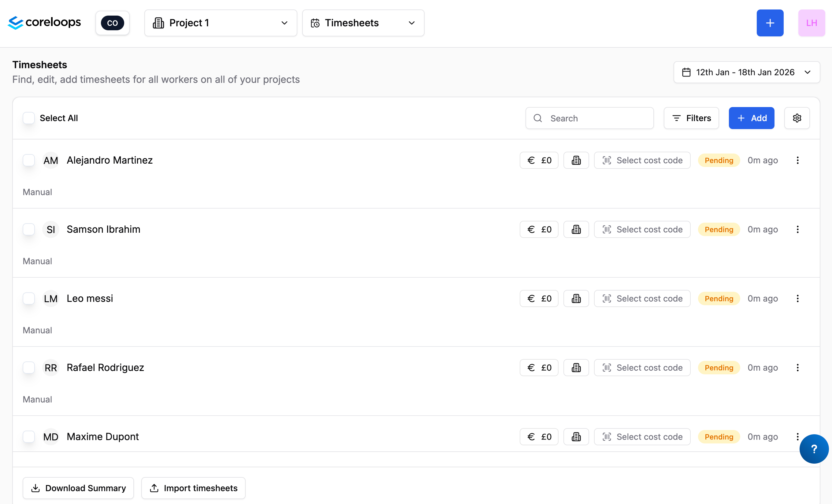The height and width of the screenshot is (504, 832).
Task: Click Manual label under Leo messi
Action: coord(37,331)
